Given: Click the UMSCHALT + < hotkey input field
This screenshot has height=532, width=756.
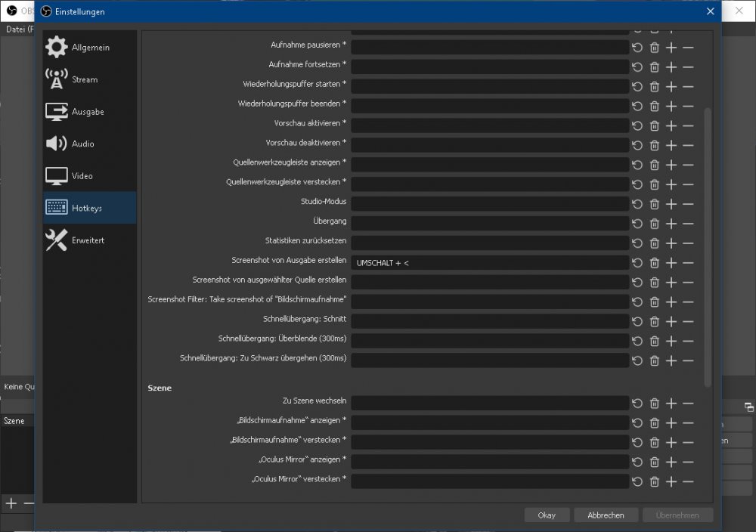Looking at the screenshot, I should [490, 262].
